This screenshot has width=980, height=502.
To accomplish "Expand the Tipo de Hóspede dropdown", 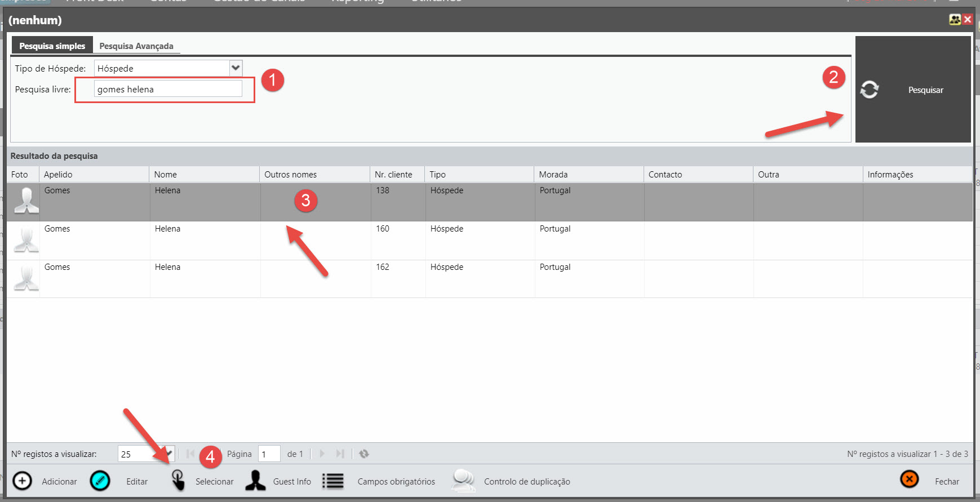I will pos(236,68).
